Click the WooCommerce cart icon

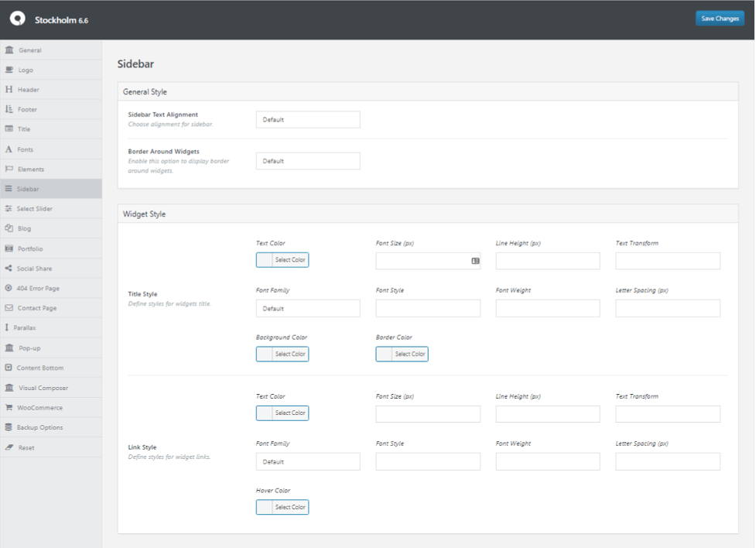tap(9, 408)
